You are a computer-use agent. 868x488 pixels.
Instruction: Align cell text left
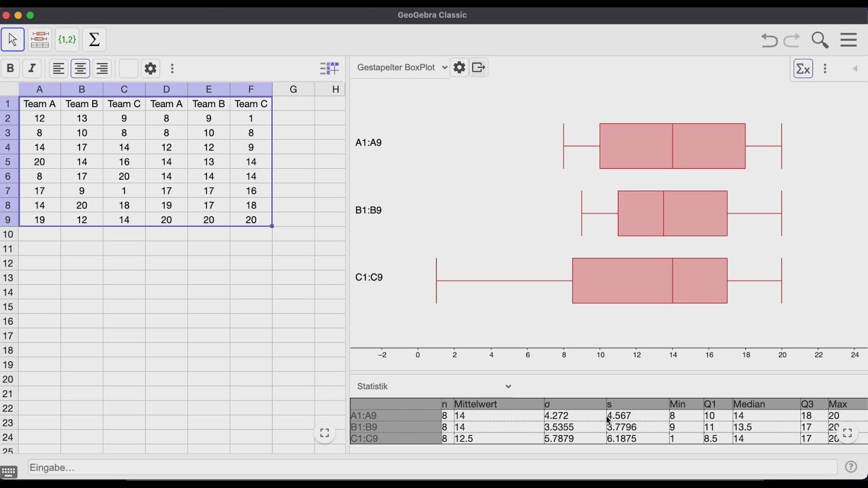click(58, 68)
